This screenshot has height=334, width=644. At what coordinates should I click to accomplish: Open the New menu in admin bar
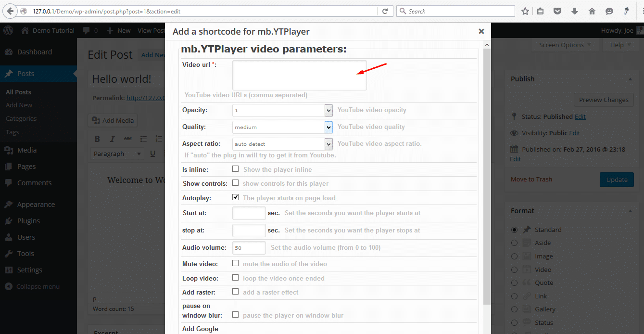point(119,30)
